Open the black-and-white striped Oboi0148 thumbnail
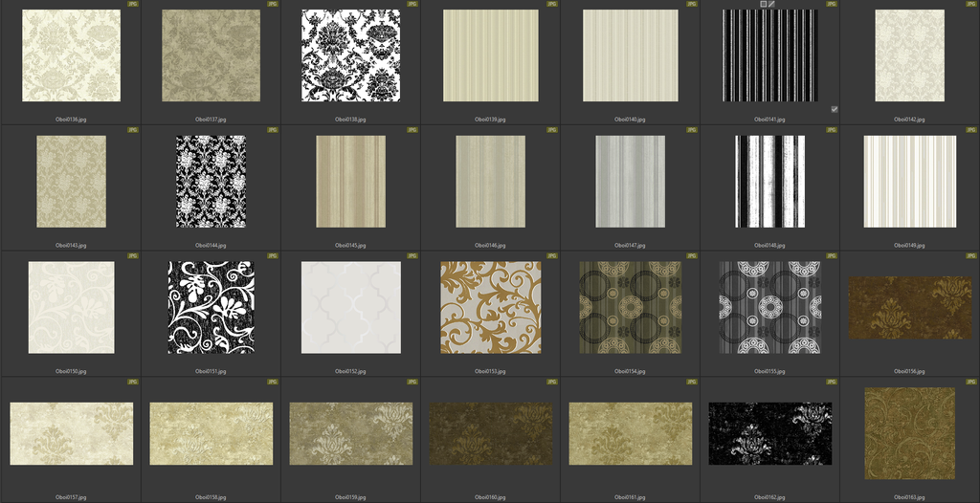980x503 pixels. tap(769, 181)
